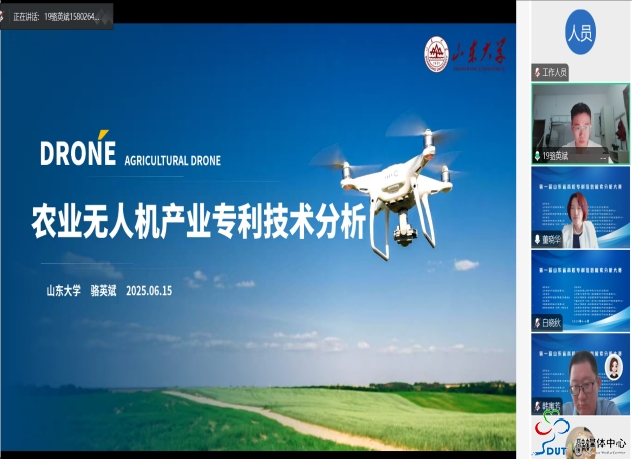Screen dimensions: 632x459
Task: Click the 正在讲话 speaker indicator
Action: [56, 17]
